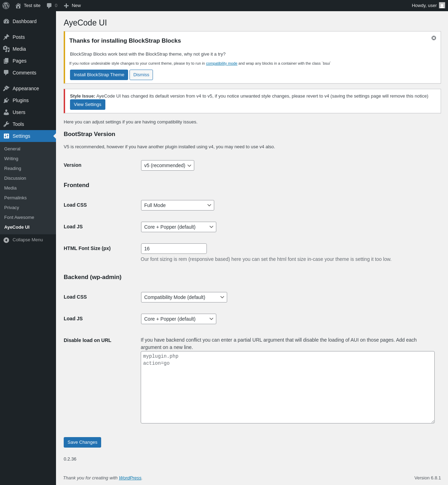Click the Users person icon
Image resolution: width=448 pixels, height=485 pixels.
tap(6, 112)
